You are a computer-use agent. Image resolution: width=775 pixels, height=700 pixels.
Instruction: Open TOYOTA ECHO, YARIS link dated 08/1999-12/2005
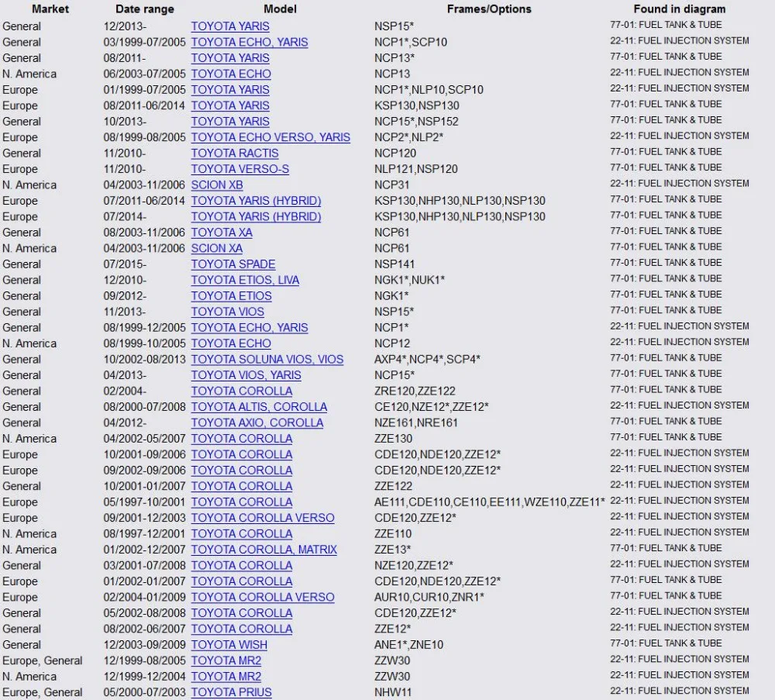(x=250, y=328)
